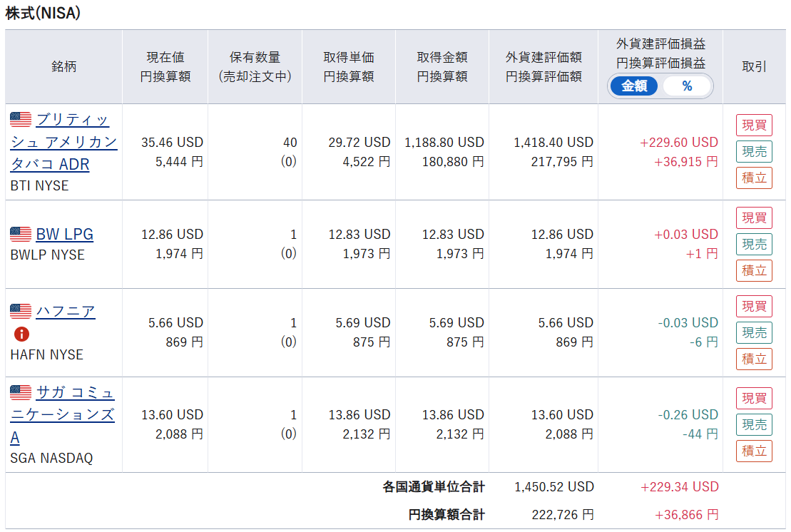Click the +36,915 円 gain value
The height and width of the screenshot is (532, 791).
click(686, 161)
